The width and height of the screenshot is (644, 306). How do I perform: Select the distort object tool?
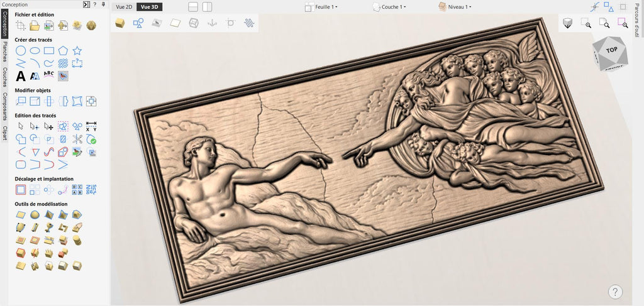coord(77,101)
